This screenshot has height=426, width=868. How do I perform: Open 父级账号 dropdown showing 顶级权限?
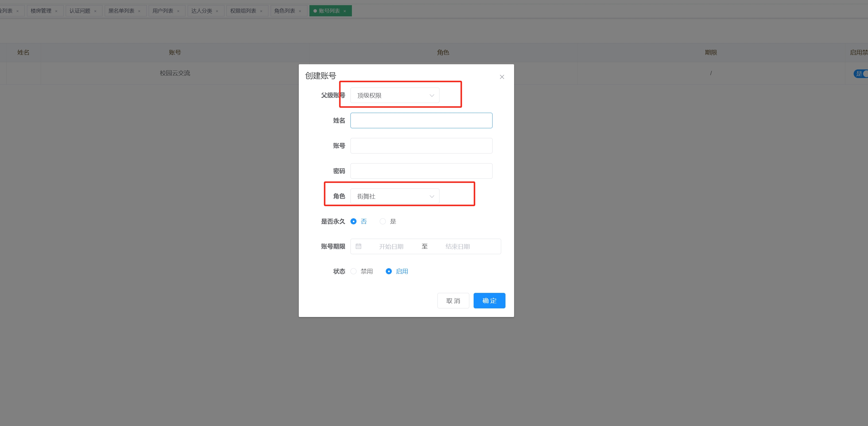(x=395, y=95)
